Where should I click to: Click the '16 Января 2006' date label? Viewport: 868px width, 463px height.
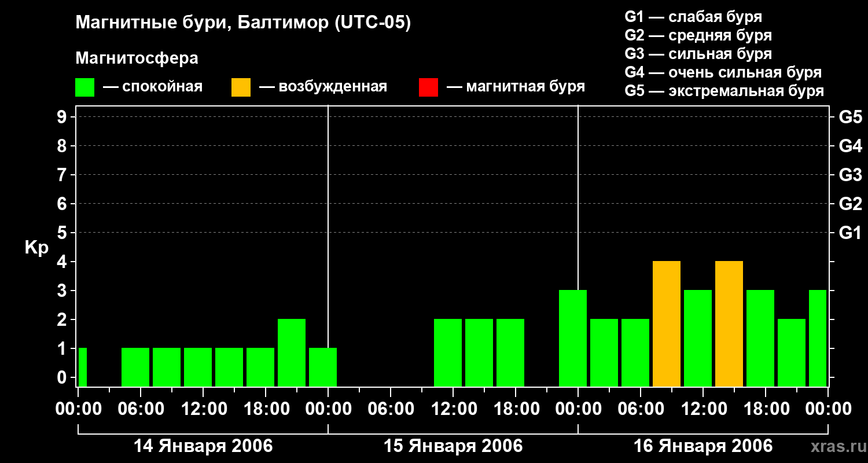click(703, 446)
